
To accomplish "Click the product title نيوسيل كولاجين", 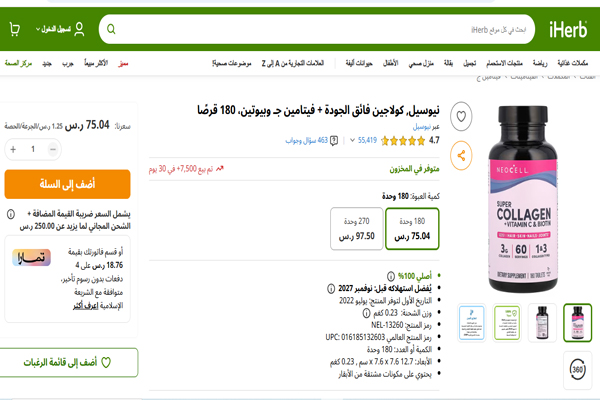I will point(318,110).
